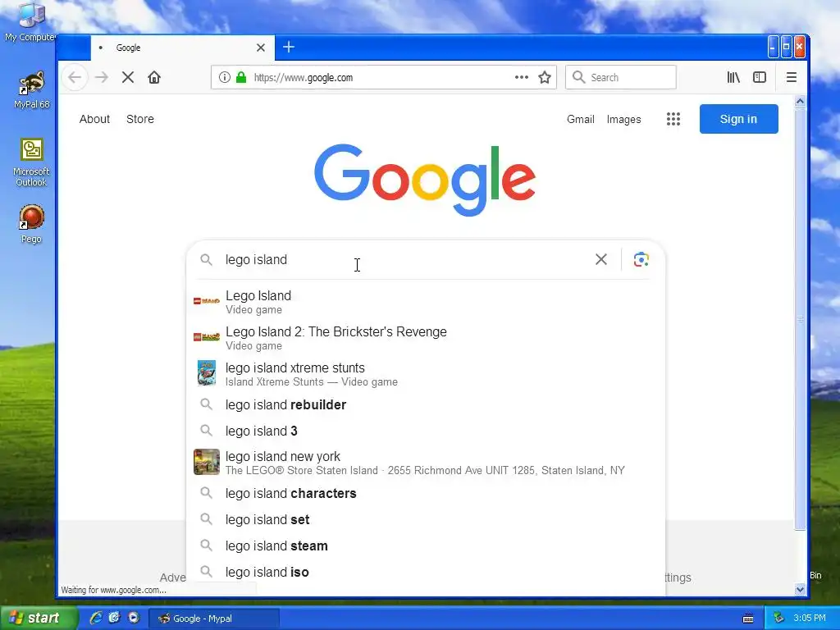Open My Computer desktop icon
Viewport: 840px width, 630px height.
[x=30, y=21]
